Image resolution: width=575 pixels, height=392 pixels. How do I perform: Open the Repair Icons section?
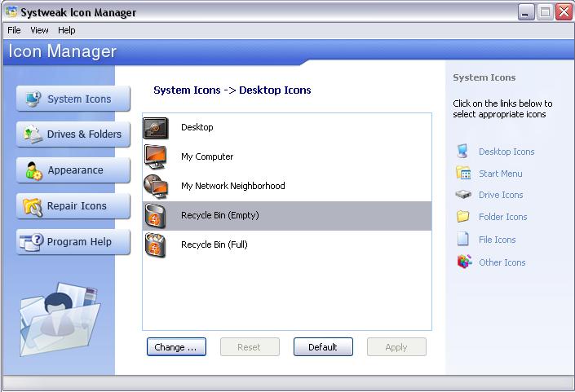click(x=73, y=206)
